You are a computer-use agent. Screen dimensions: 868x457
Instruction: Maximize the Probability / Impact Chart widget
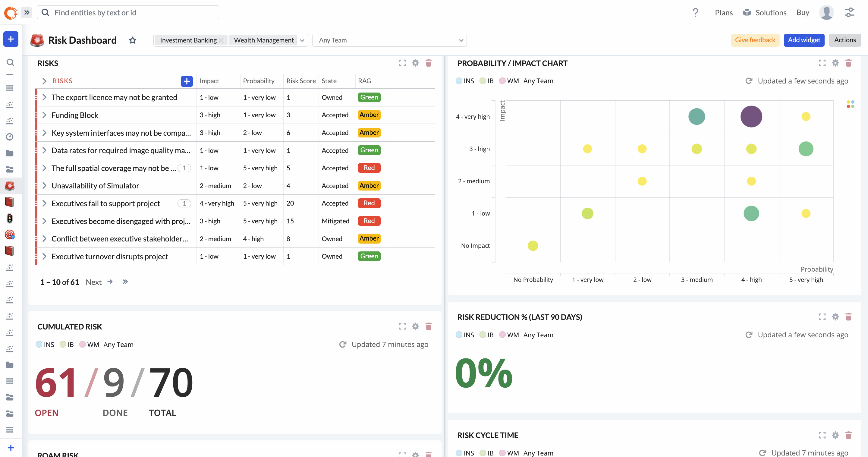[822, 63]
